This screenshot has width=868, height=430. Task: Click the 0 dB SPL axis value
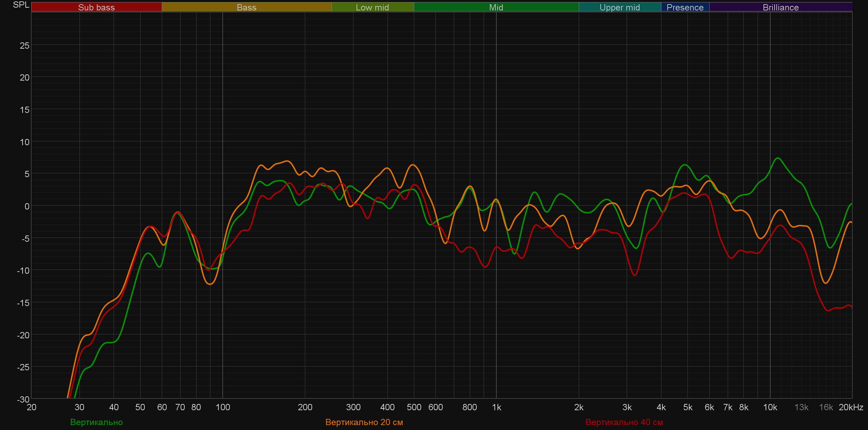coord(27,206)
